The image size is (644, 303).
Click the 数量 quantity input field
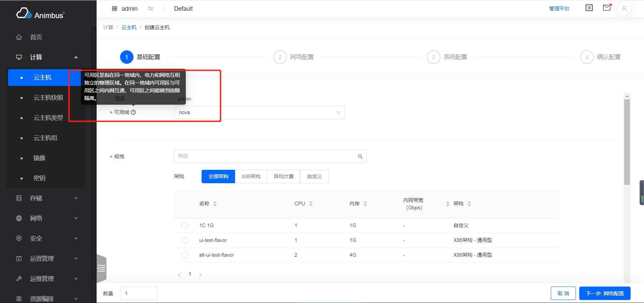139,293
